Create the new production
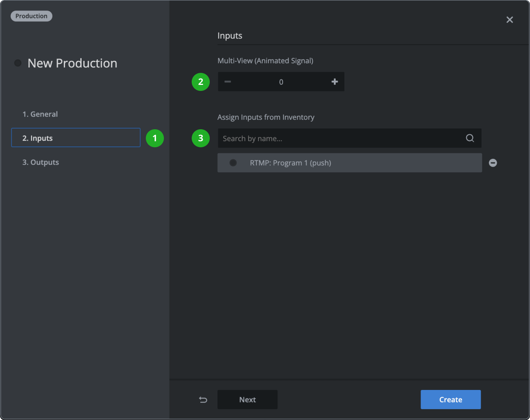The height and width of the screenshot is (420, 530). point(450,399)
